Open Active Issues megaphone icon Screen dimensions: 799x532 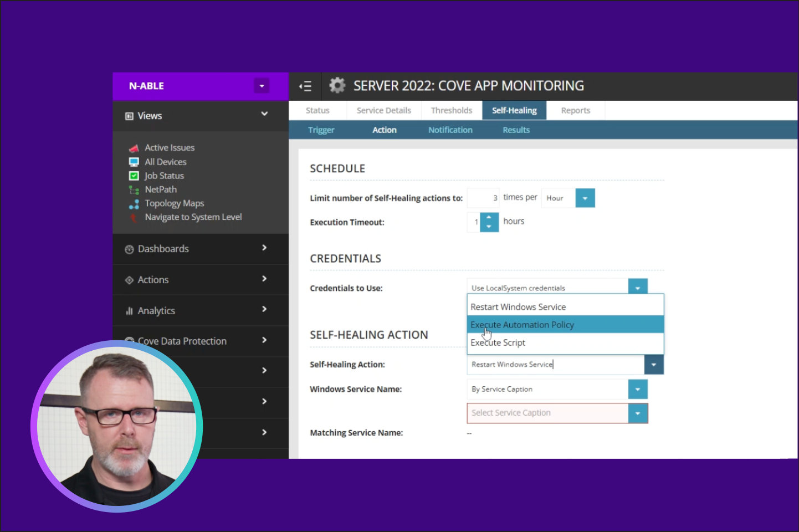tap(134, 148)
